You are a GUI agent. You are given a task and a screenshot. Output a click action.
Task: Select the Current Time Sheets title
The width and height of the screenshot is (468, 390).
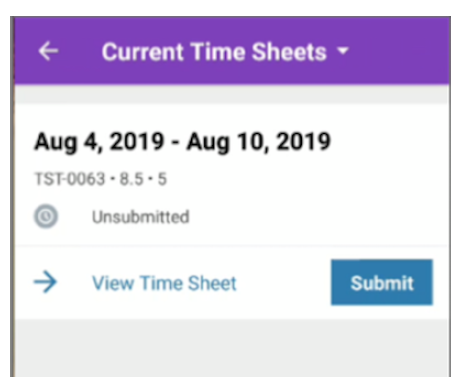(214, 52)
